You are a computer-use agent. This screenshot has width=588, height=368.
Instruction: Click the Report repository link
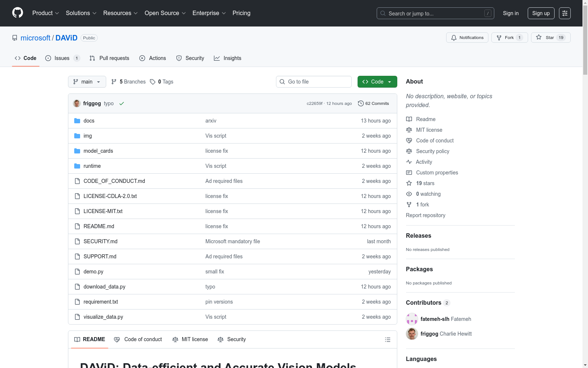(426, 215)
